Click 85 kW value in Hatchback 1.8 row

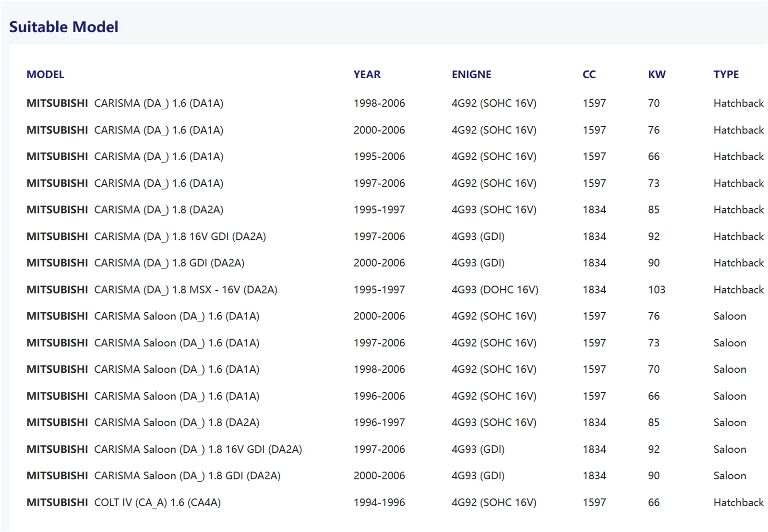tap(654, 210)
